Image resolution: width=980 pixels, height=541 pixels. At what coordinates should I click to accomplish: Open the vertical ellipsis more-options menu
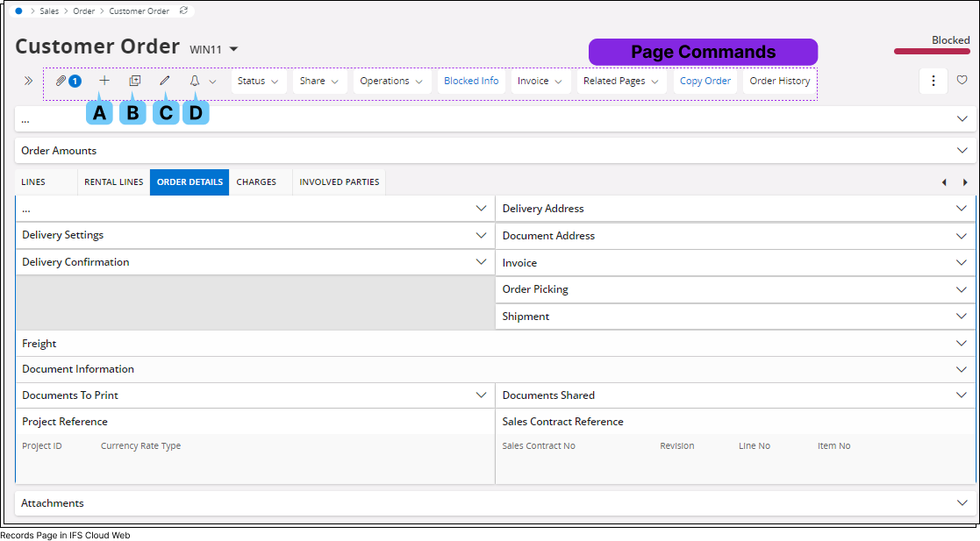(933, 80)
